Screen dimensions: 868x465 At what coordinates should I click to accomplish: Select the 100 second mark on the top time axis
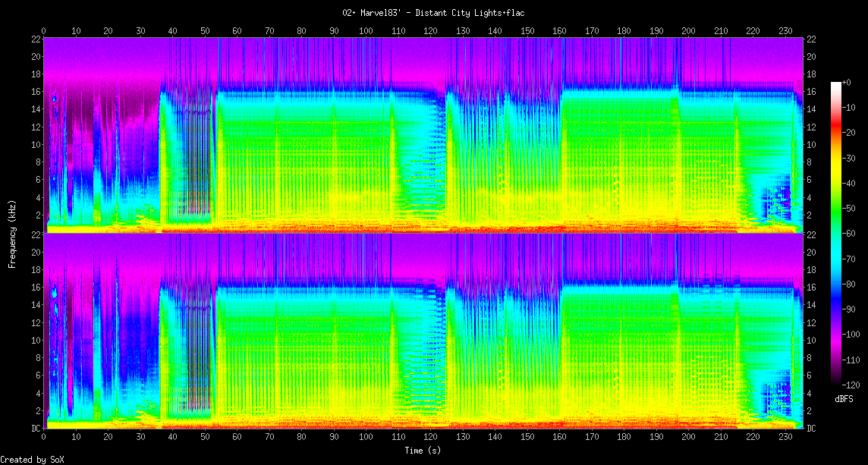click(366, 31)
